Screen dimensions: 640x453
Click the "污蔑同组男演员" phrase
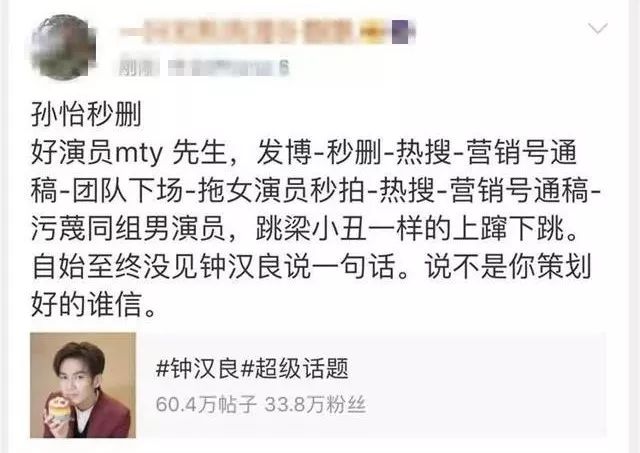coord(128,229)
